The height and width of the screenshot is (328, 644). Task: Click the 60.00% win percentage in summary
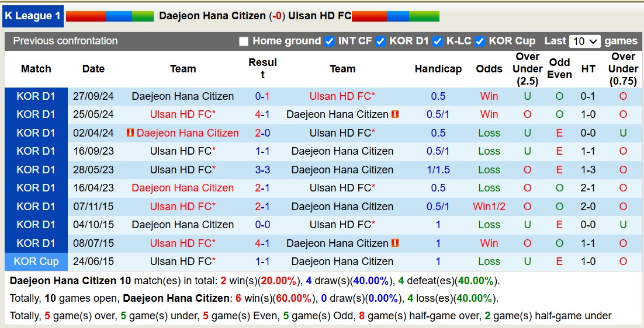[x=294, y=298]
